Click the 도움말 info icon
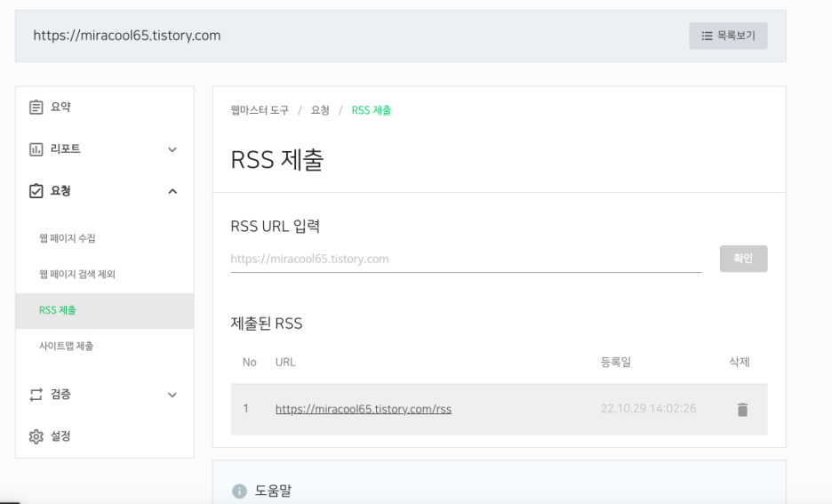This screenshot has width=832, height=504. (x=239, y=492)
